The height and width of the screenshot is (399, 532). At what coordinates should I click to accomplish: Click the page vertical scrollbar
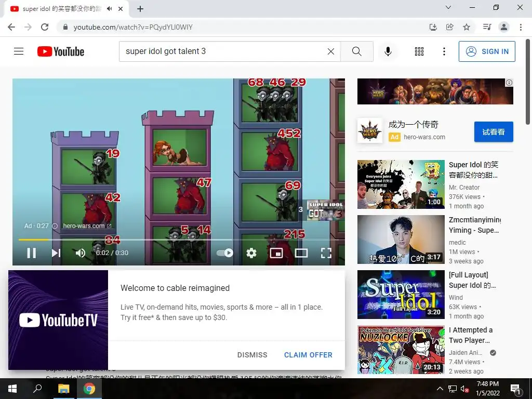(x=528, y=83)
